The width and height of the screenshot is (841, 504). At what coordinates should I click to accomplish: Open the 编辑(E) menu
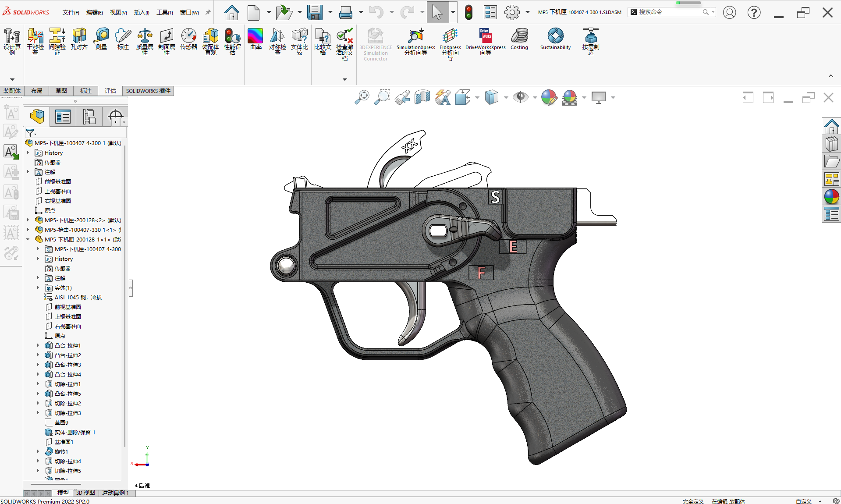click(94, 12)
